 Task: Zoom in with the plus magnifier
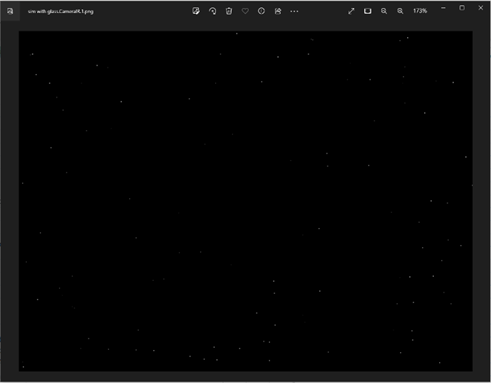(x=400, y=11)
